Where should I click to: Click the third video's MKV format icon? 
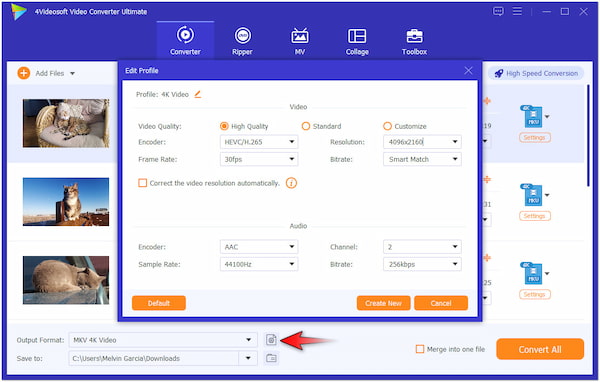532,273
